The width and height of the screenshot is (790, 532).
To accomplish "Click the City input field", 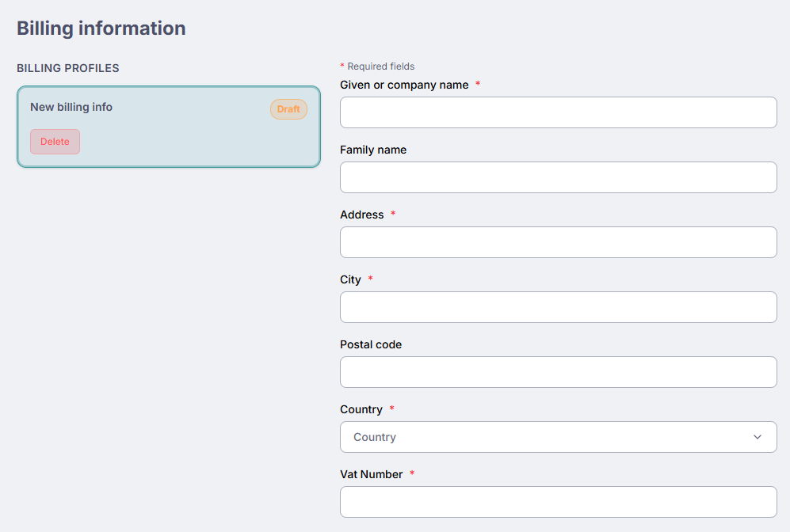I will [x=558, y=307].
